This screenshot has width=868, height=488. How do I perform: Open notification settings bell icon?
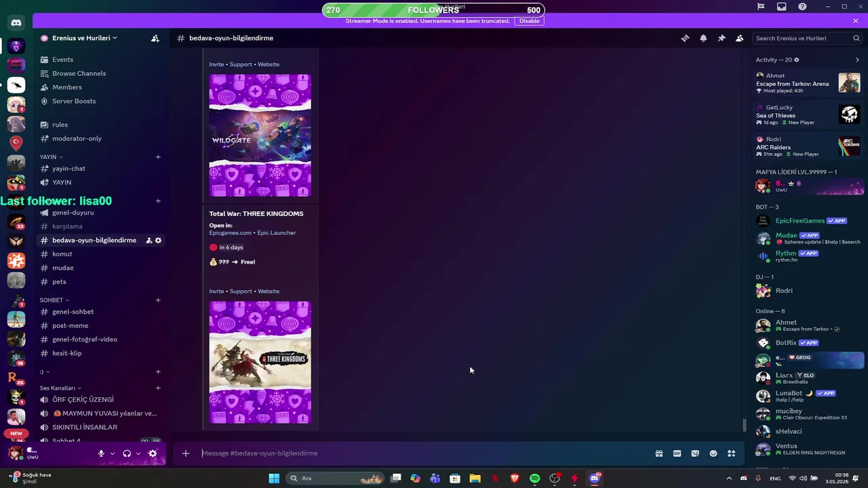point(703,38)
